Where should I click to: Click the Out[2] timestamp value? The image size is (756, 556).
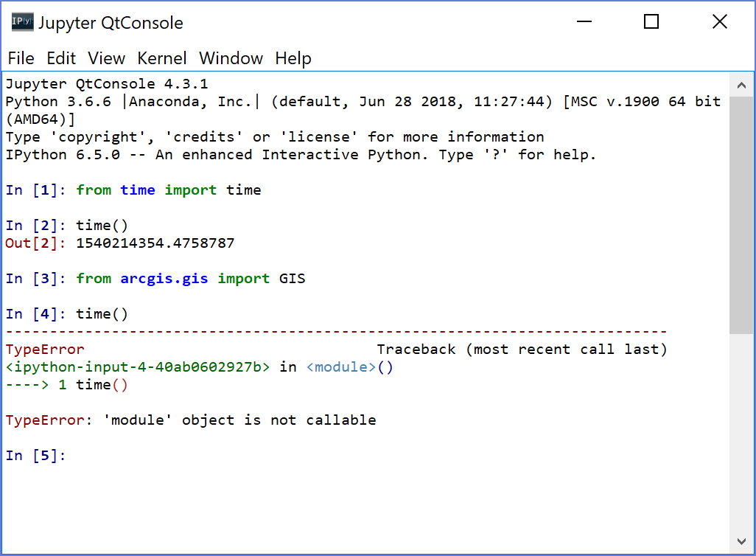pos(155,243)
